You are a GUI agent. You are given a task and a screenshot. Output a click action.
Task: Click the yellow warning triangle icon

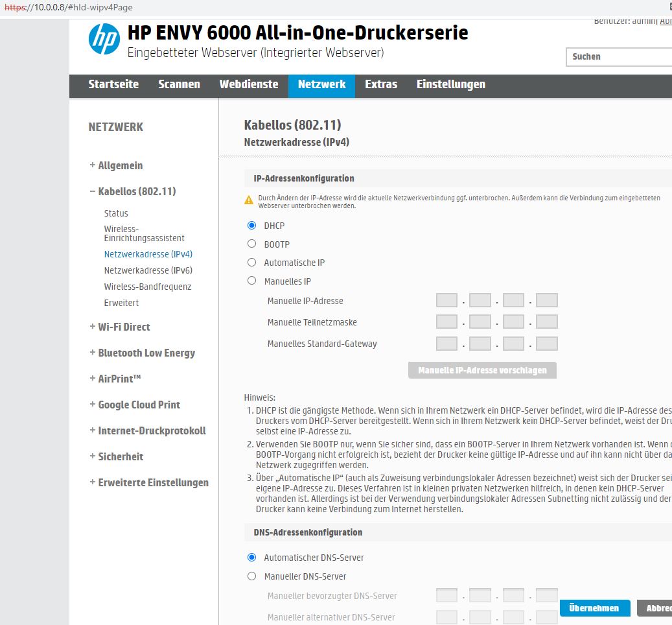(x=249, y=200)
